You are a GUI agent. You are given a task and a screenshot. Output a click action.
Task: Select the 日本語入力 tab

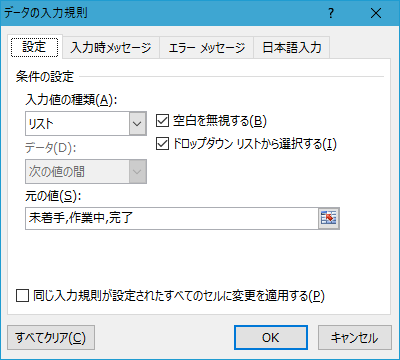pyautogui.click(x=292, y=47)
